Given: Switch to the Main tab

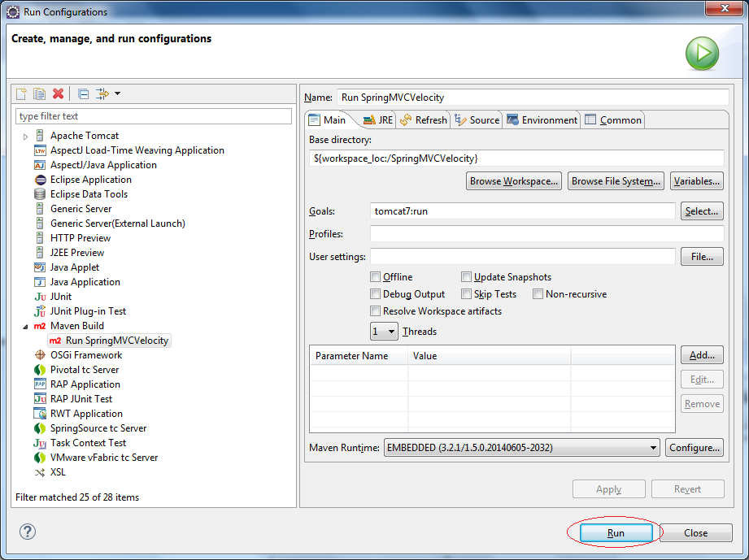Looking at the screenshot, I should point(328,119).
